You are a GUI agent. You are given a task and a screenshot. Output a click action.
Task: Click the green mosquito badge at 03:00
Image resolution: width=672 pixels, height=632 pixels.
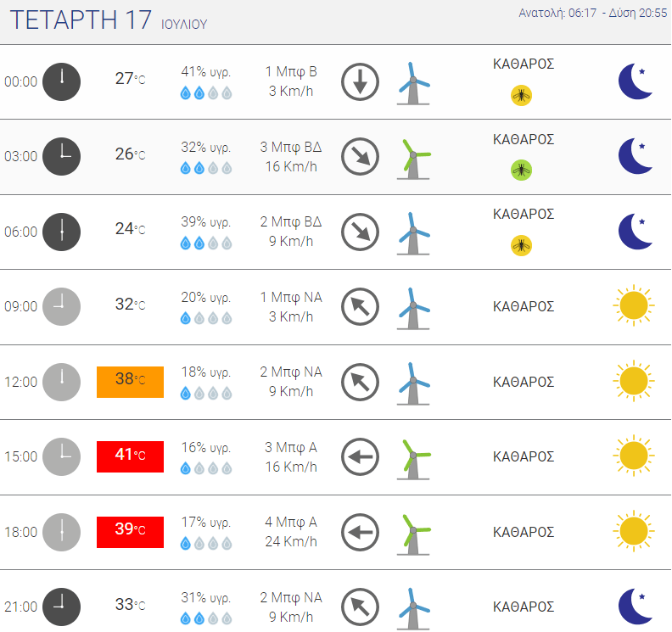pos(521,171)
